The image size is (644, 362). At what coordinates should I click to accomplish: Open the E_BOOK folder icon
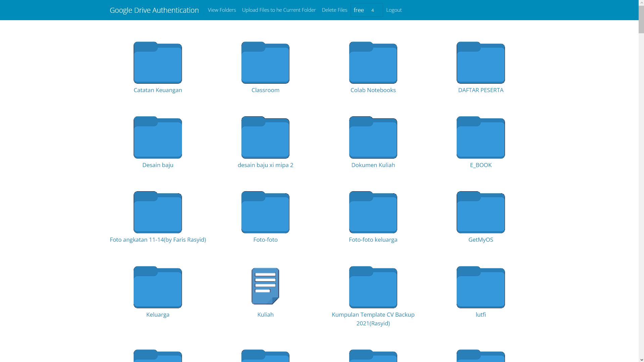[x=481, y=137]
